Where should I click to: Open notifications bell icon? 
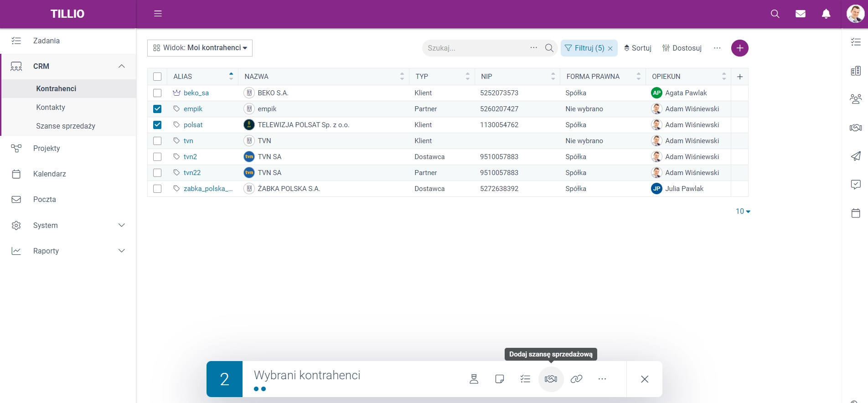coord(826,14)
